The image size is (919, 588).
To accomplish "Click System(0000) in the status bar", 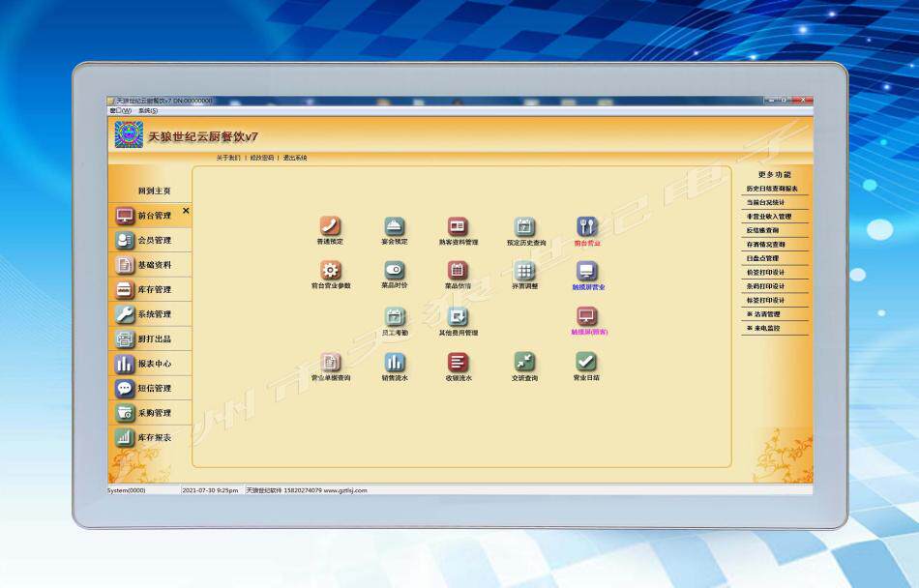I will point(126,490).
